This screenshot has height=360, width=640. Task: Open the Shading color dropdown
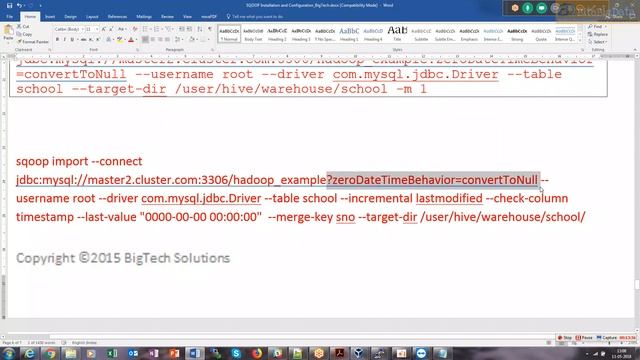click(197, 40)
